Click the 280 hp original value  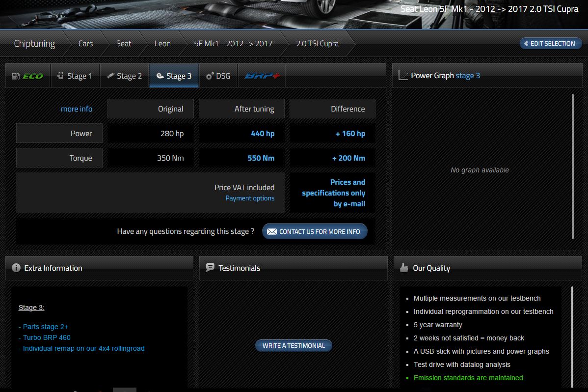point(172,134)
